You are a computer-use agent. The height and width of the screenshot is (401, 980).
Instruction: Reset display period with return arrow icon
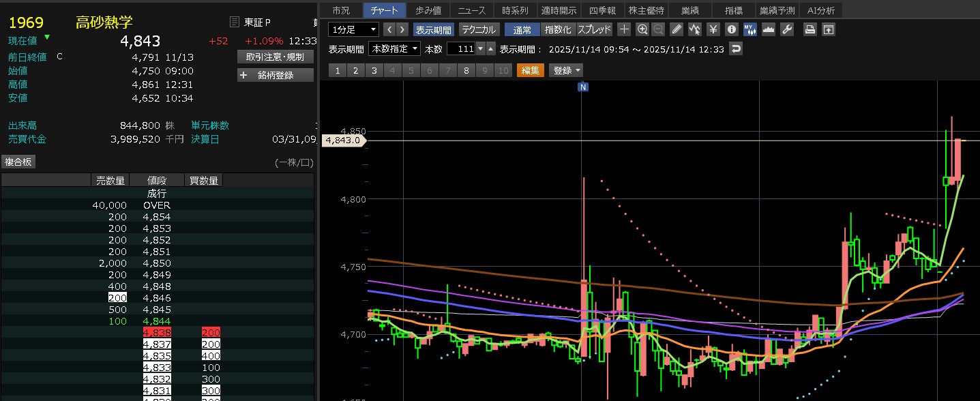coord(735,49)
